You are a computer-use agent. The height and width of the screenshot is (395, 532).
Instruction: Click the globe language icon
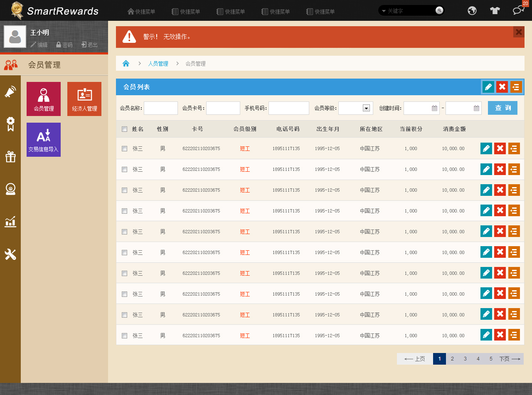click(472, 11)
